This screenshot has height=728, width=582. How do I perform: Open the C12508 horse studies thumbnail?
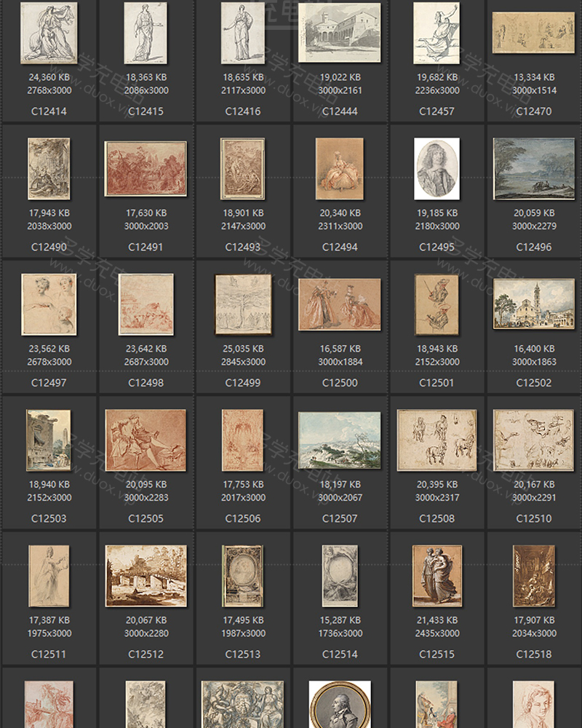436,440
